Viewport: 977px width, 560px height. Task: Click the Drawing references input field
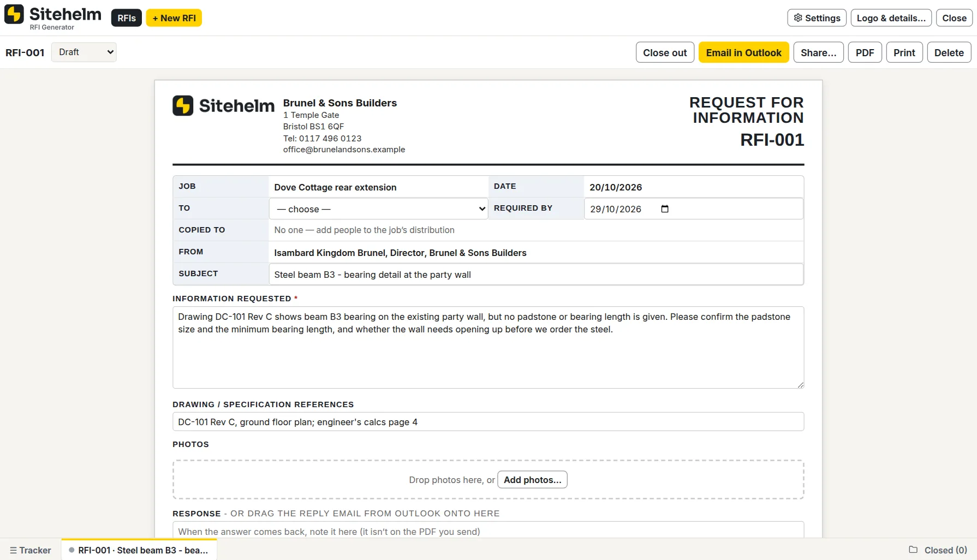pyautogui.click(x=488, y=422)
